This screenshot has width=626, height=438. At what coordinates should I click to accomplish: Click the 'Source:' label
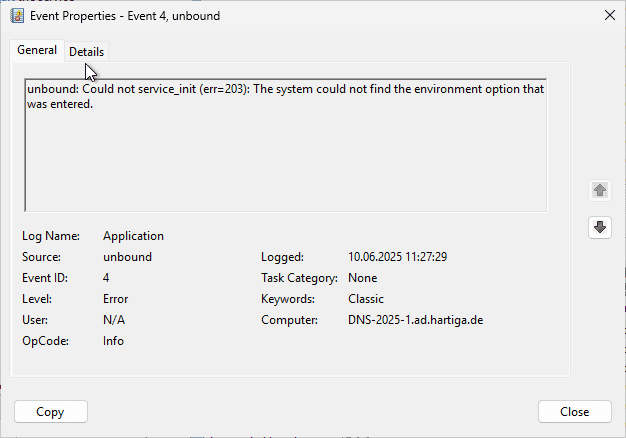[x=42, y=257]
